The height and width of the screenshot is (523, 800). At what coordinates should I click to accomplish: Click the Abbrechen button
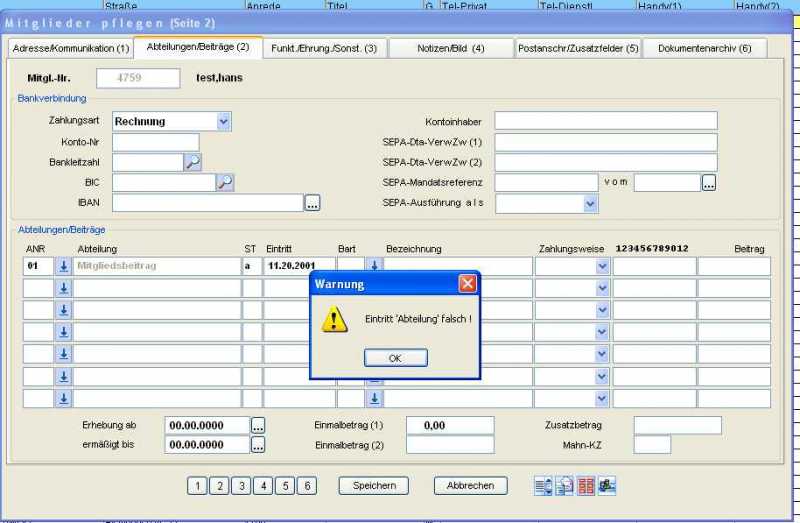pyautogui.click(x=470, y=485)
